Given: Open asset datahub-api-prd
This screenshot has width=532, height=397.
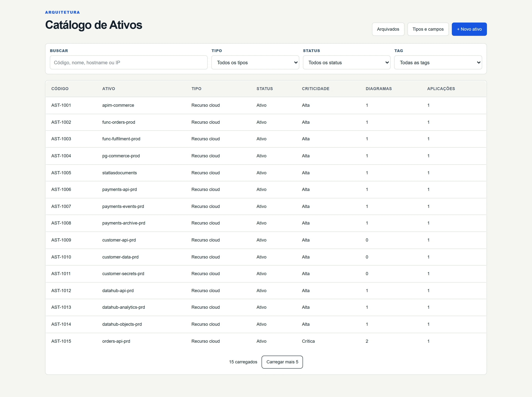Looking at the screenshot, I should (118, 290).
